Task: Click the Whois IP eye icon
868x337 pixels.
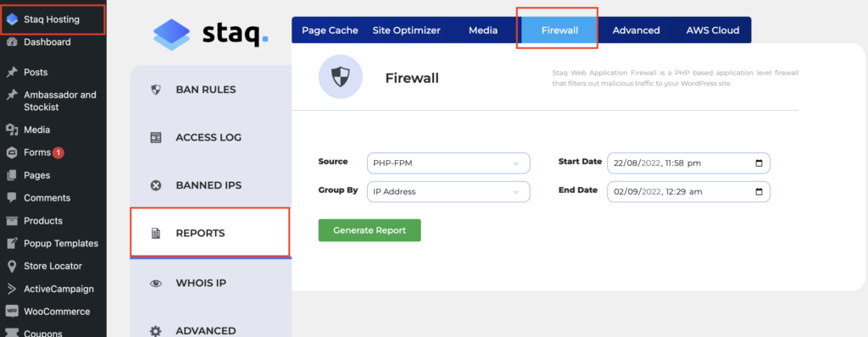Action: click(x=156, y=284)
